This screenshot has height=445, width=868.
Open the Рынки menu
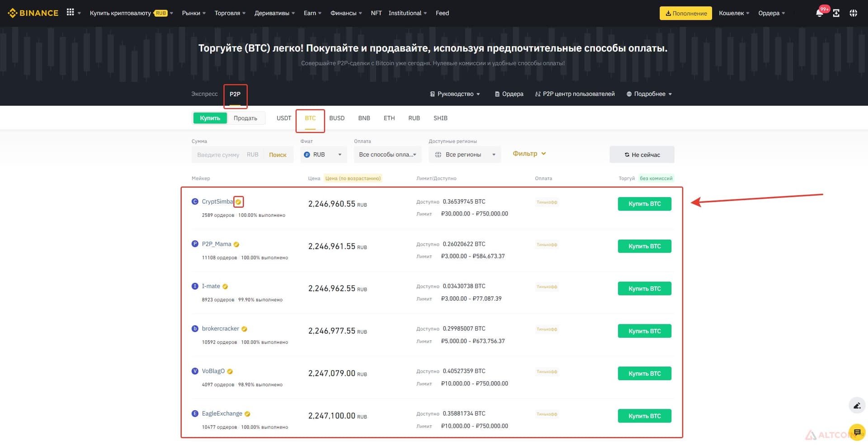point(193,13)
